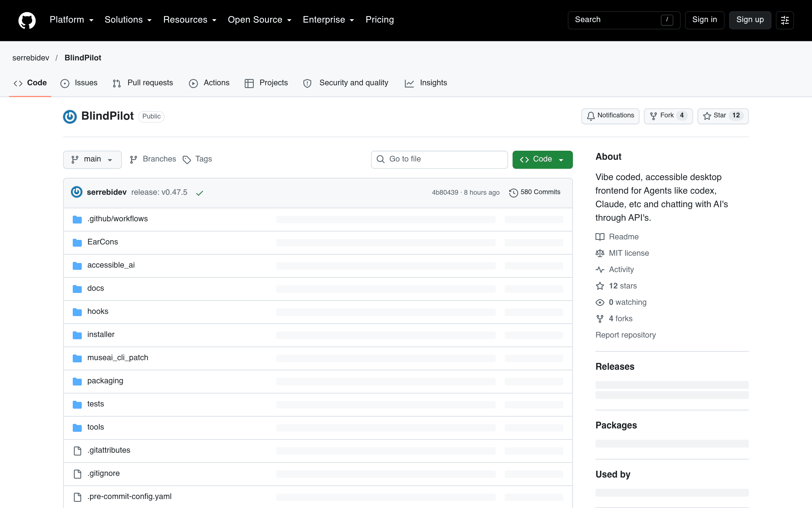Click the BlindPilot repository avatar icon
The width and height of the screenshot is (812, 508).
[x=70, y=116]
